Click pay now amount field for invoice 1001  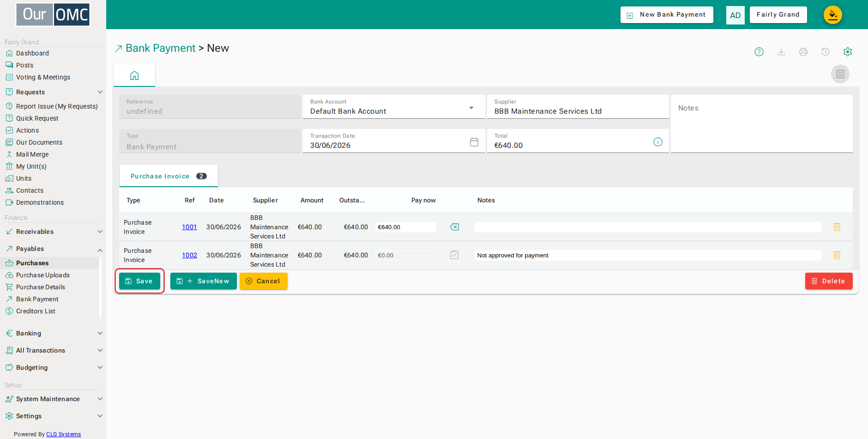(x=405, y=227)
